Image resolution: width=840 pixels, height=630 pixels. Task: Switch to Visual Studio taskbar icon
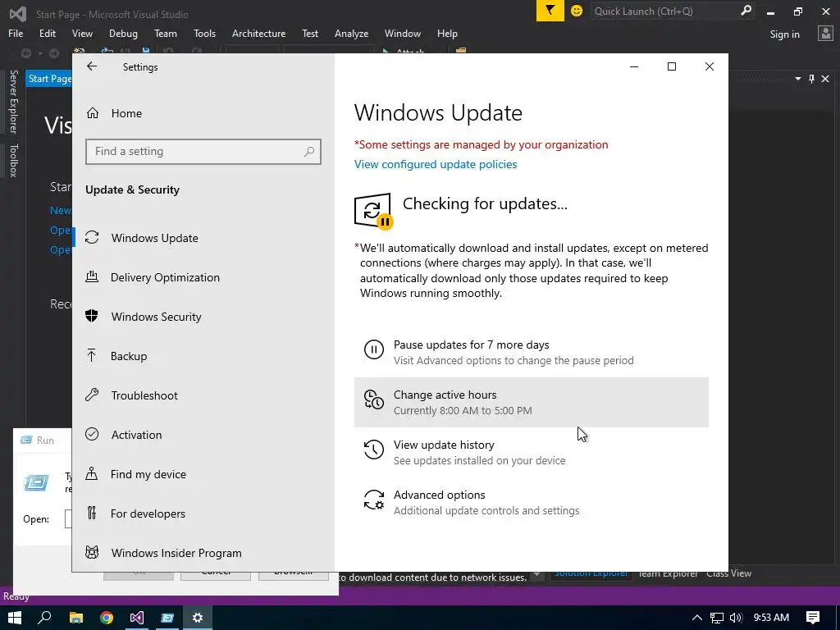(x=137, y=618)
